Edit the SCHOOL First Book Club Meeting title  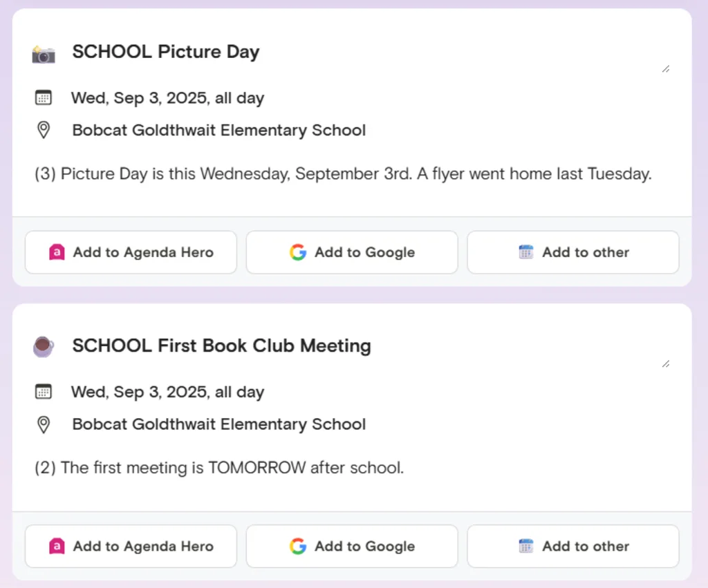[221, 346]
